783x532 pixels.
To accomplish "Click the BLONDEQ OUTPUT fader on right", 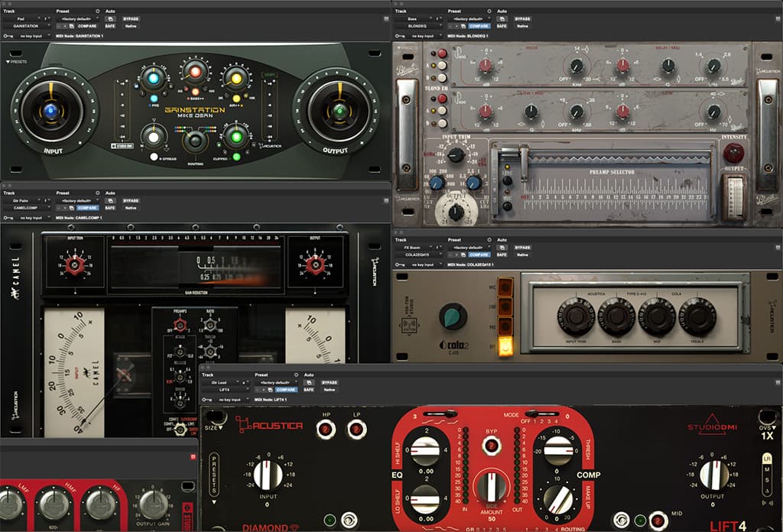I will point(735,196).
